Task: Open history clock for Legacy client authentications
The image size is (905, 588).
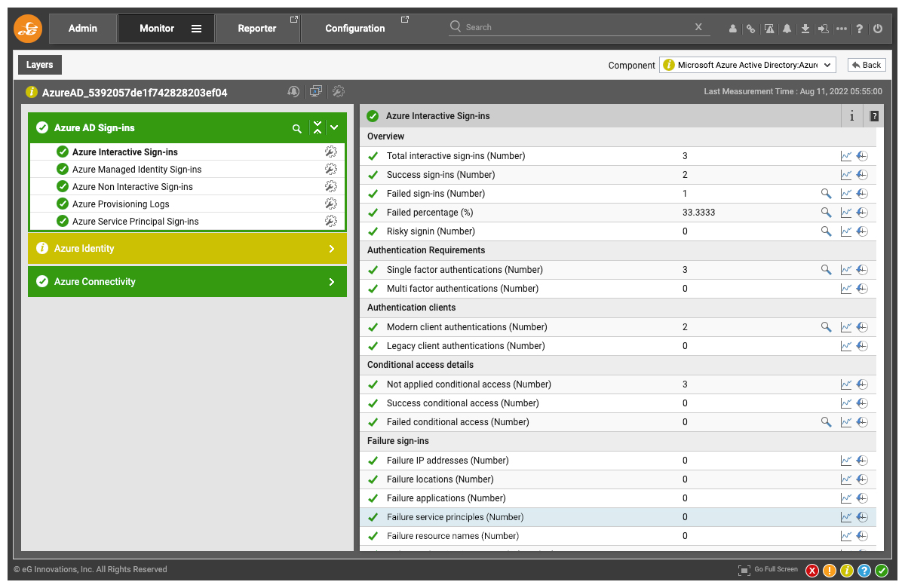Action: pos(862,346)
